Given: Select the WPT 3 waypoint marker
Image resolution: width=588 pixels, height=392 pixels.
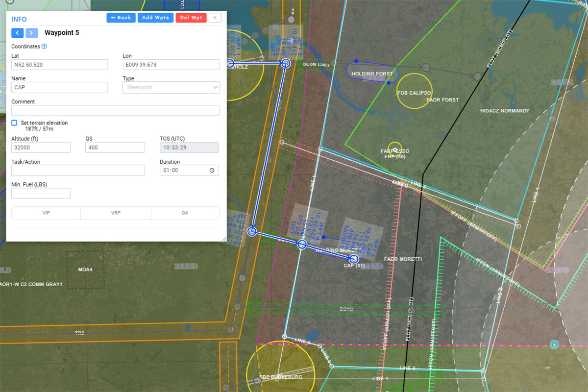Looking at the screenshot, I should 252,231.
